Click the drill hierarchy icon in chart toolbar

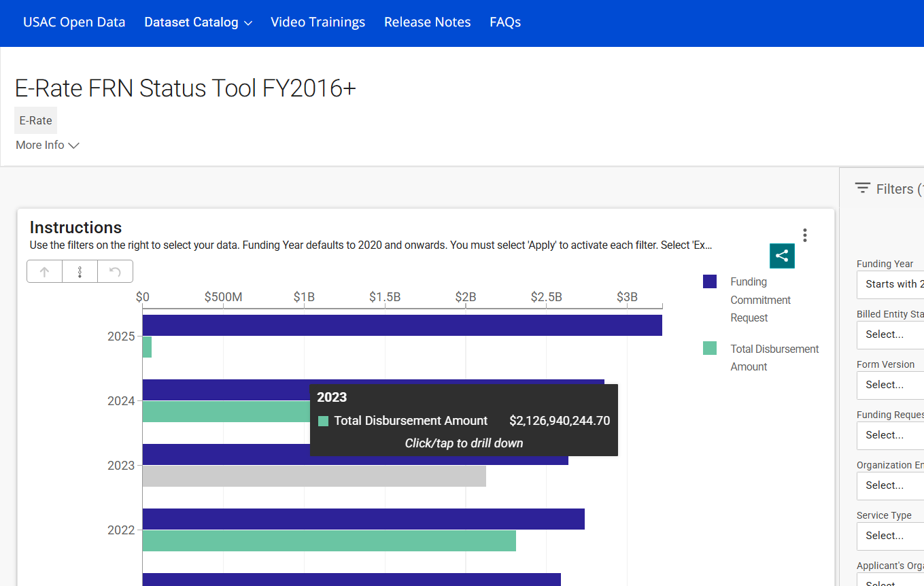tap(80, 271)
